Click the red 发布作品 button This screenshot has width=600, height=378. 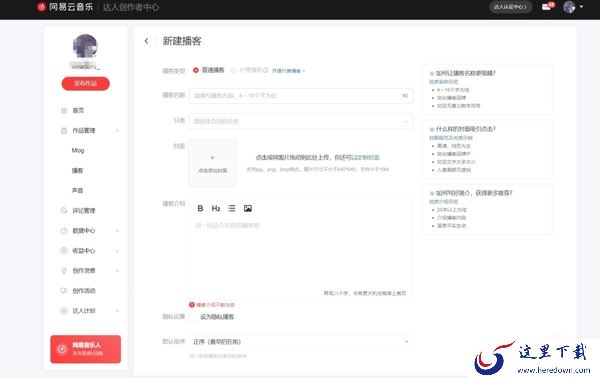[85, 83]
